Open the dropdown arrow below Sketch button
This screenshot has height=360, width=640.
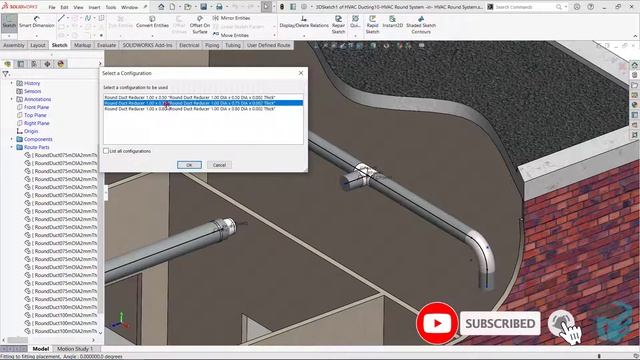click(9, 36)
